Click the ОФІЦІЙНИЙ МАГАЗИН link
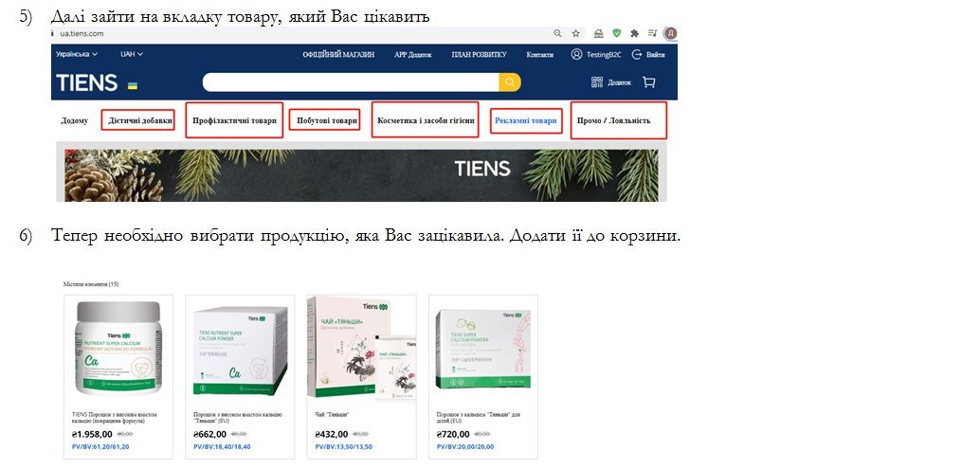The height and width of the screenshot is (470, 980). [x=338, y=54]
